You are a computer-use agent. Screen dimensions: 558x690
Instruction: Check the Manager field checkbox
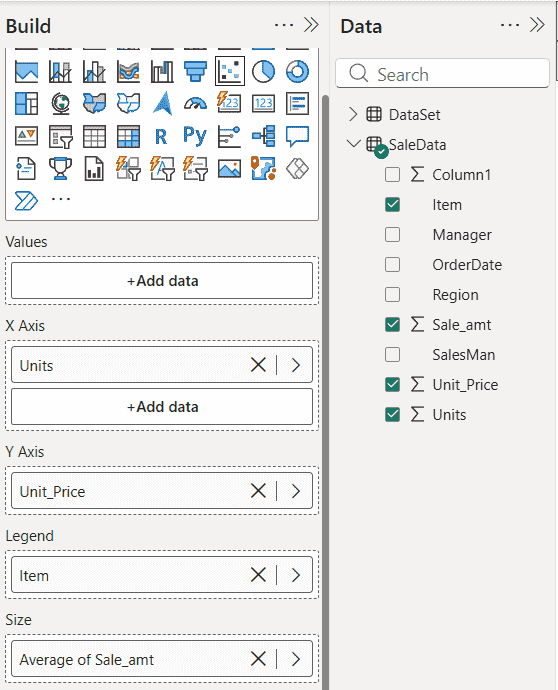[x=393, y=235]
